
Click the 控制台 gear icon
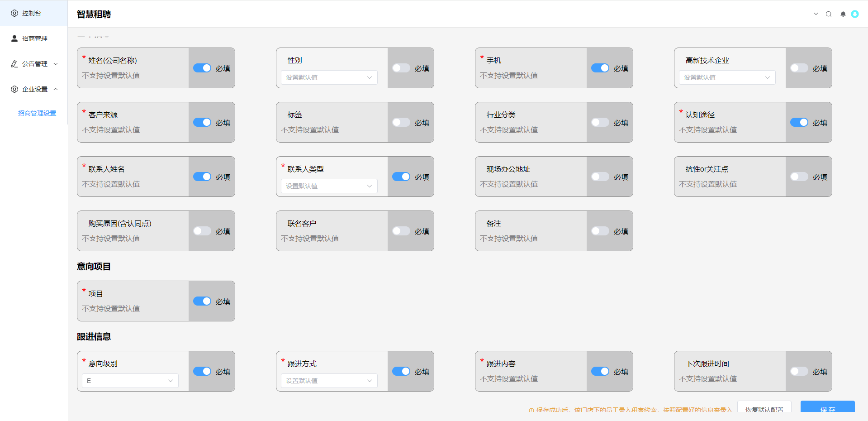tap(14, 13)
